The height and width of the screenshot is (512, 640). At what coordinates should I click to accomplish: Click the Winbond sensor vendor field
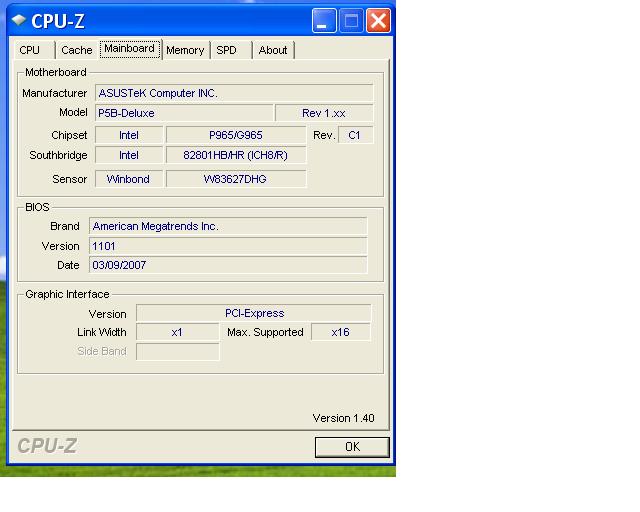click(129, 179)
